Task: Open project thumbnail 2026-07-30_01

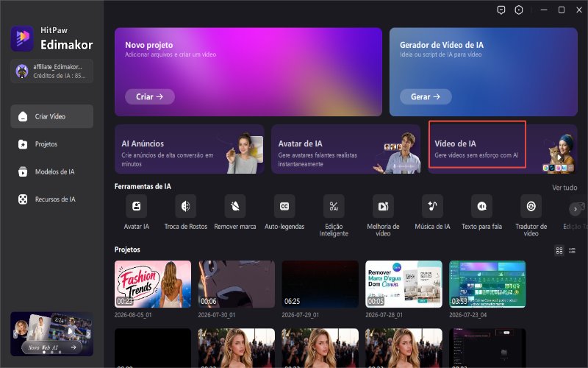Action: (236, 284)
